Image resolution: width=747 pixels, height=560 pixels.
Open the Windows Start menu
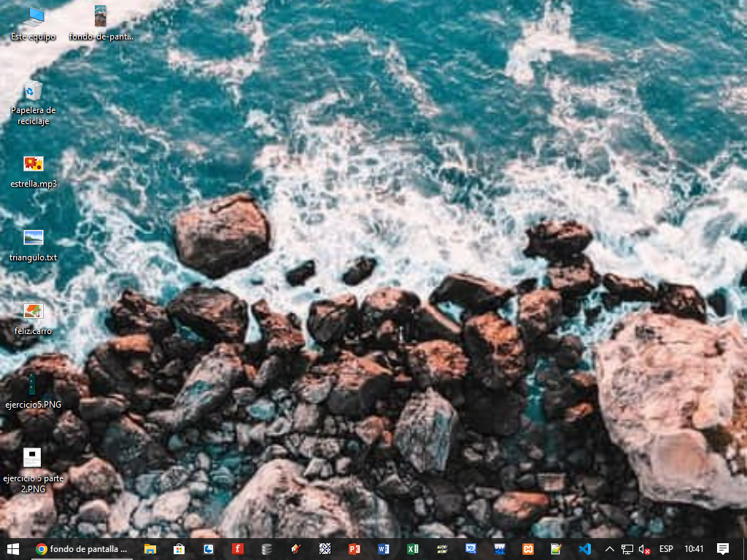click(12, 549)
